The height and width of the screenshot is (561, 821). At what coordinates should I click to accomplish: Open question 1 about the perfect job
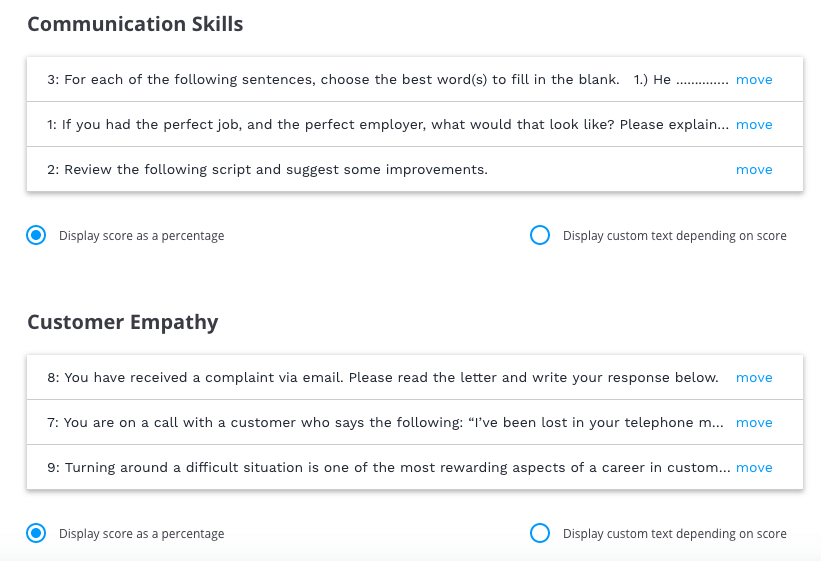[x=387, y=125]
